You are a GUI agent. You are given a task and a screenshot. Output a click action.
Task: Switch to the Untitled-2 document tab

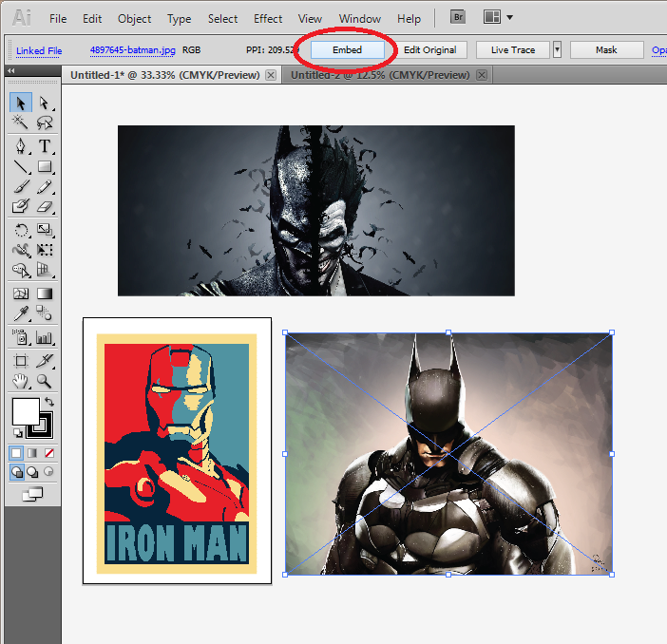(380, 75)
